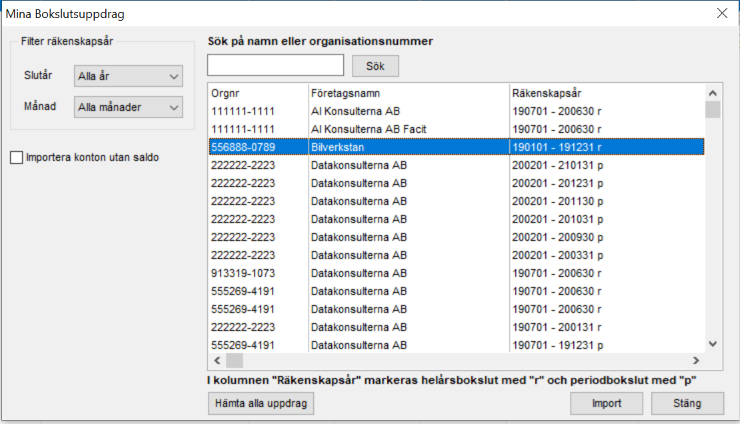Click the vertical scrollbar thumb
This screenshot has width=740, height=424.
click(x=713, y=110)
